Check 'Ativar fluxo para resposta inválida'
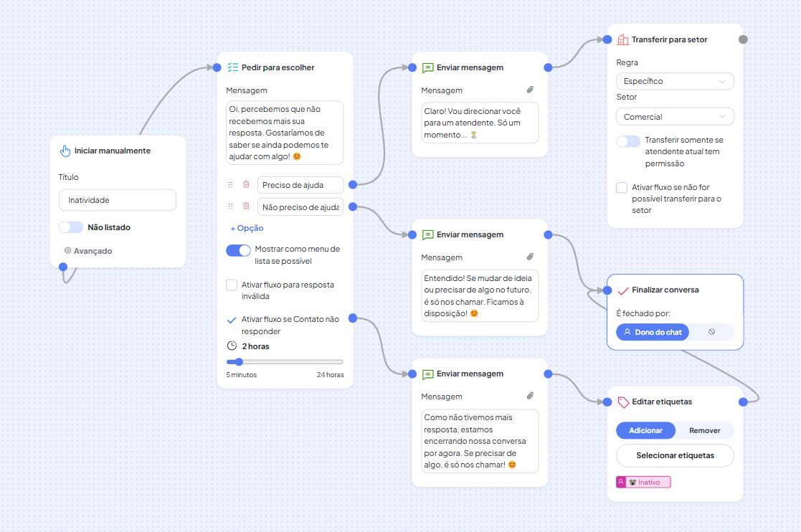The height and width of the screenshot is (532, 801). (232, 285)
